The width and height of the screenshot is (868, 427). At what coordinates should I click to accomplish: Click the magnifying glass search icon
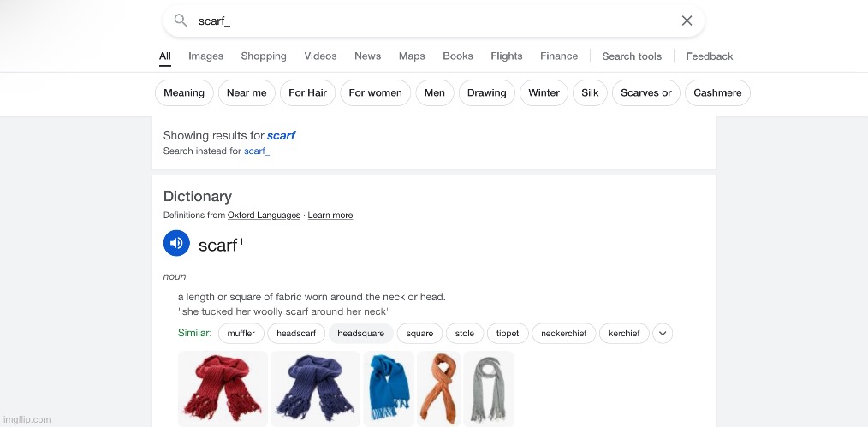[x=181, y=21]
